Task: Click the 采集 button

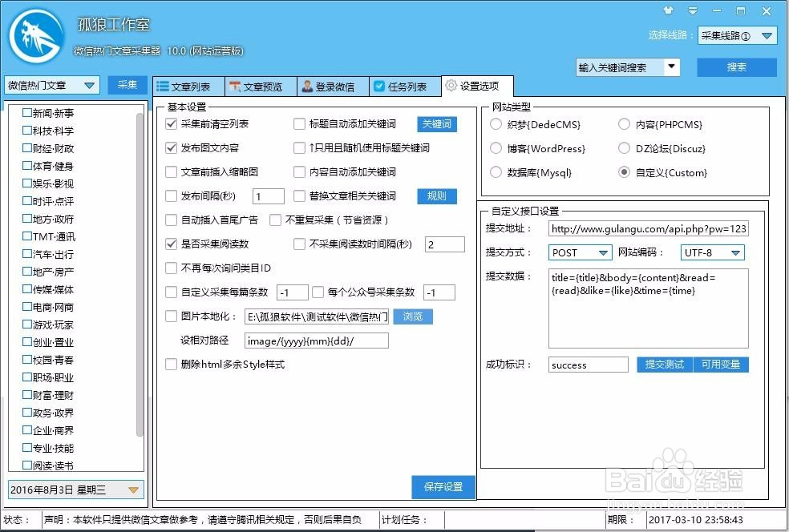Action: pos(127,85)
